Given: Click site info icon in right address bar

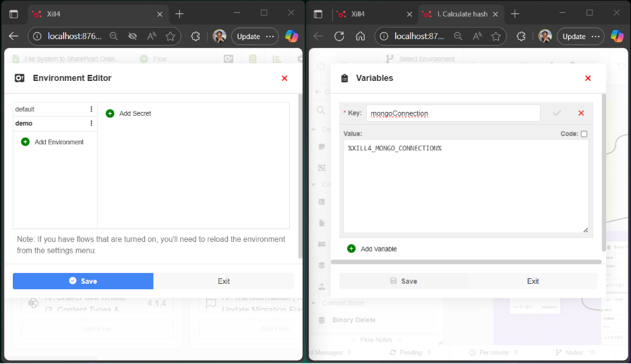Looking at the screenshot, I should coord(384,36).
